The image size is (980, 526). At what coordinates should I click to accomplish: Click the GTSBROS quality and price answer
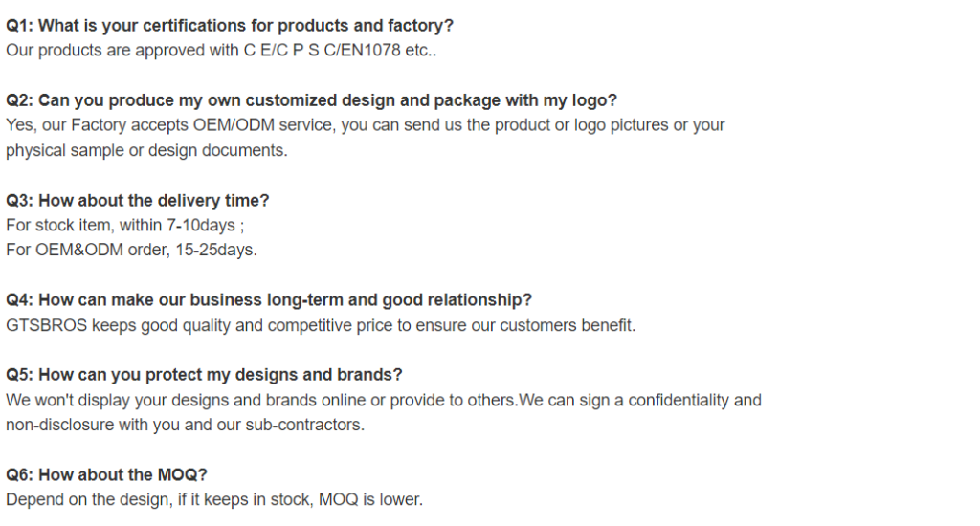pyautogui.click(x=321, y=325)
